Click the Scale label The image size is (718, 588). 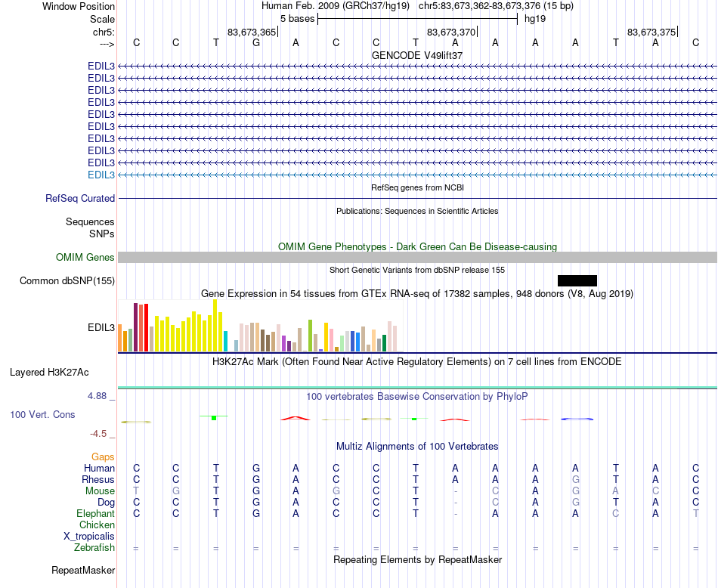tap(103, 19)
